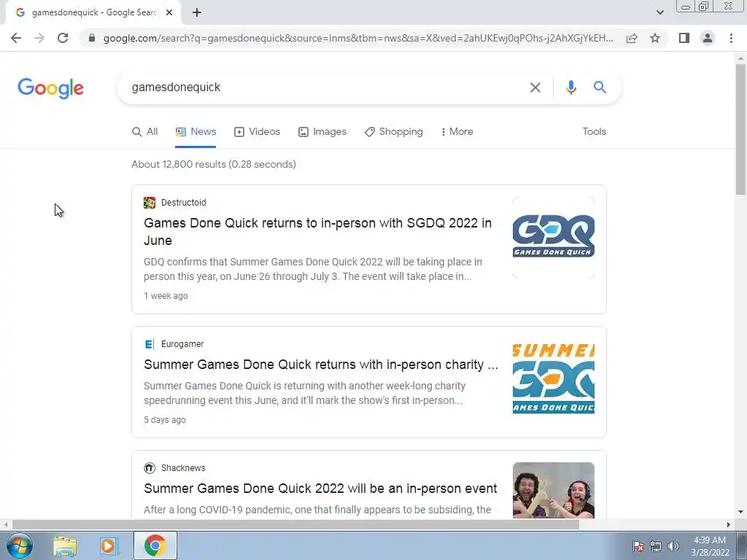Click the Google logo

50,88
